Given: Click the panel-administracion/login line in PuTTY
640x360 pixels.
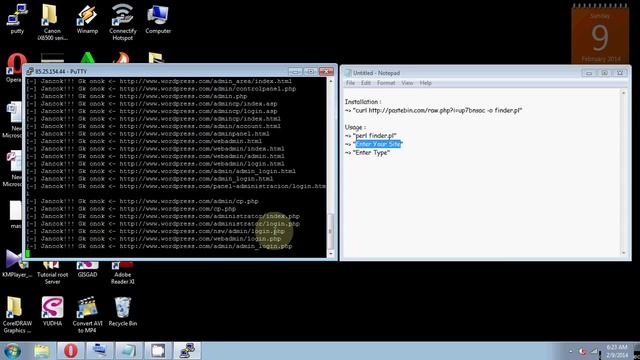Looking at the screenshot, I should coord(176,186).
